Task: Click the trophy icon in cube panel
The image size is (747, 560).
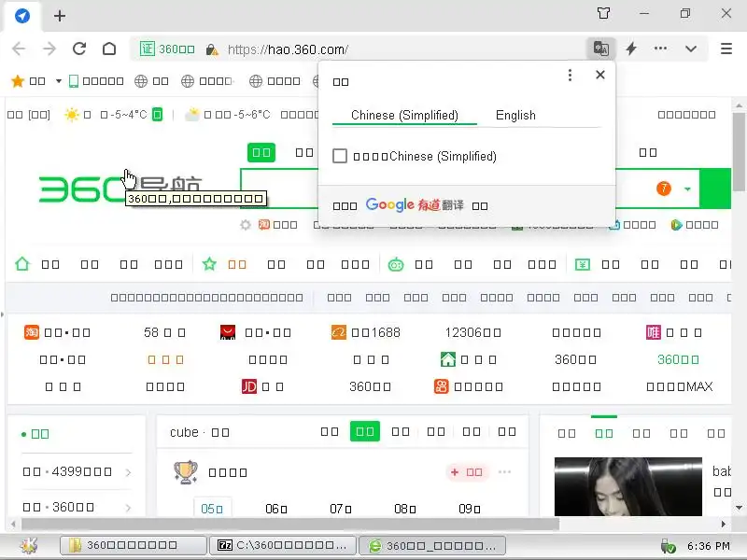Action: [185, 472]
